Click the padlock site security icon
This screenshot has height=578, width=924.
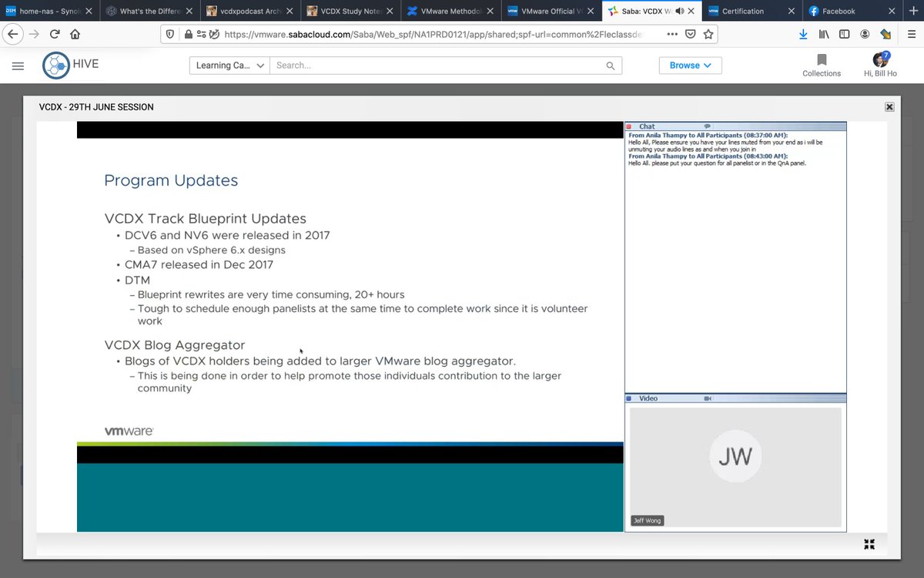[189, 34]
